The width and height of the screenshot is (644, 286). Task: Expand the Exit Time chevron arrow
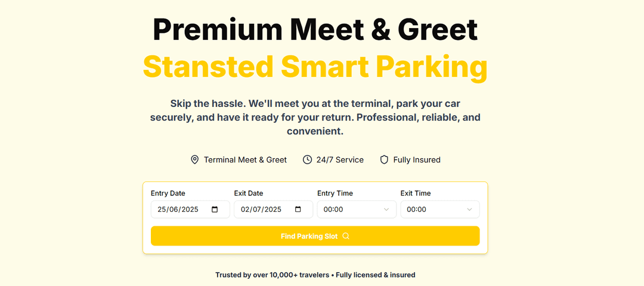point(469,210)
